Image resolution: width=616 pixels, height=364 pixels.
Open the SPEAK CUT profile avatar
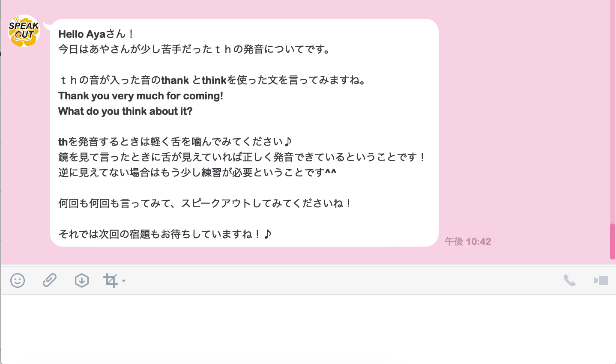(24, 31)
